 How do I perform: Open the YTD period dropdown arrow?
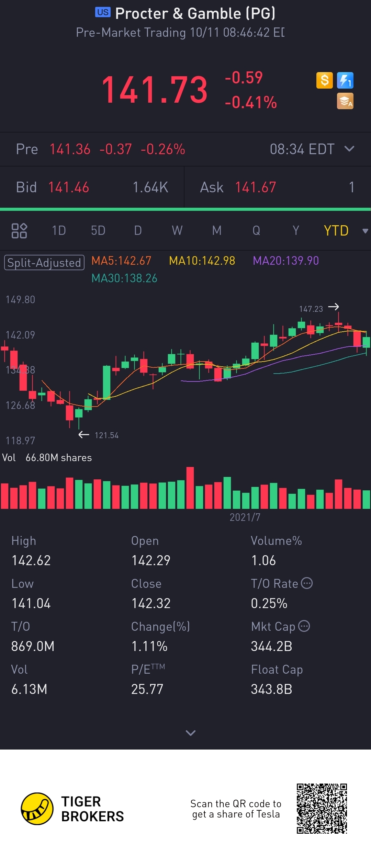(x=365, y=231)
